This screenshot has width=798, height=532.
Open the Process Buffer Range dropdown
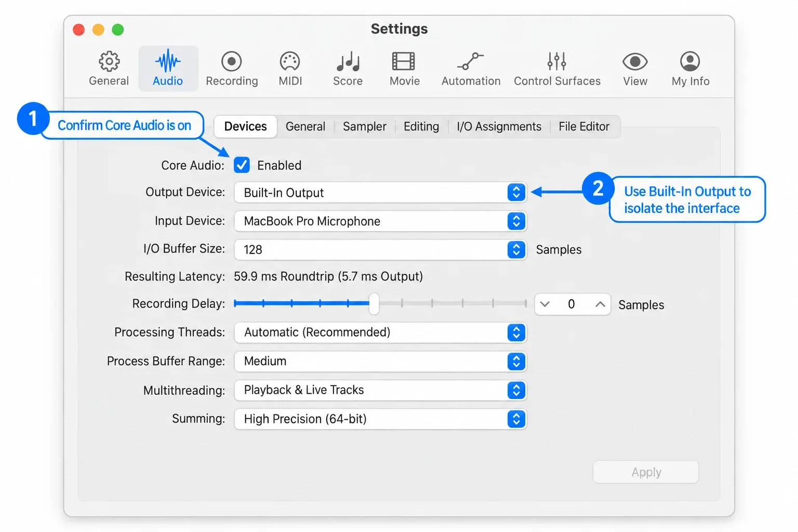[x=380, y=362]
